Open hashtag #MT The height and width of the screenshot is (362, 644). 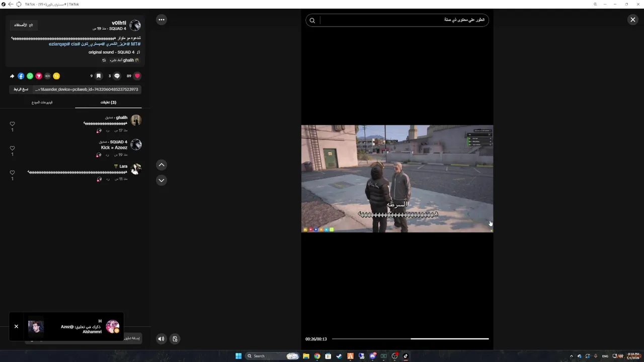[135, 44]
